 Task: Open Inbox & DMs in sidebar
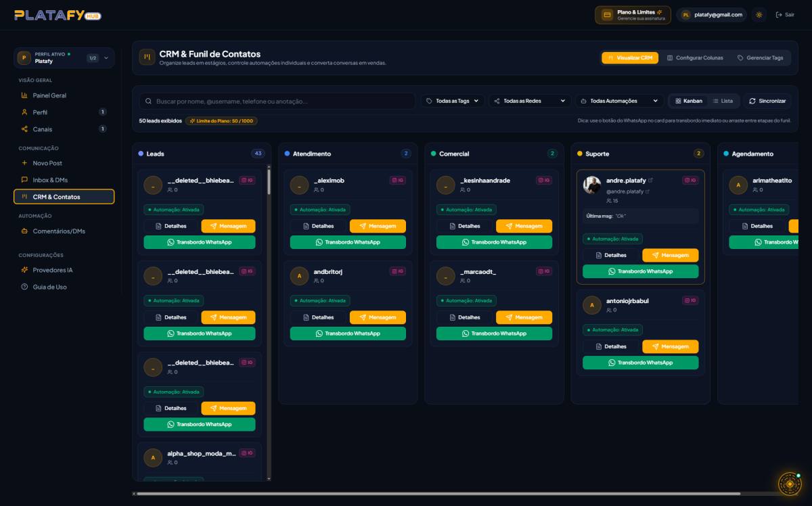point(64,180)
